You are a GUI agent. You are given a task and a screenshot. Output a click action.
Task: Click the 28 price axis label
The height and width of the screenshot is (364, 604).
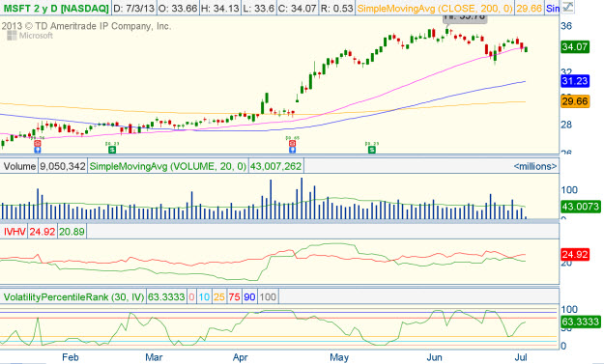coord(566,125)
